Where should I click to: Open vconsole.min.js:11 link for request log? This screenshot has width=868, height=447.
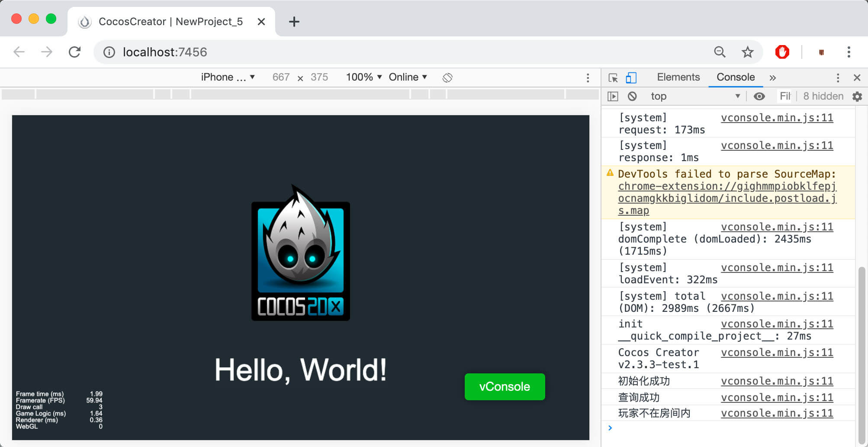click(777, 118)
